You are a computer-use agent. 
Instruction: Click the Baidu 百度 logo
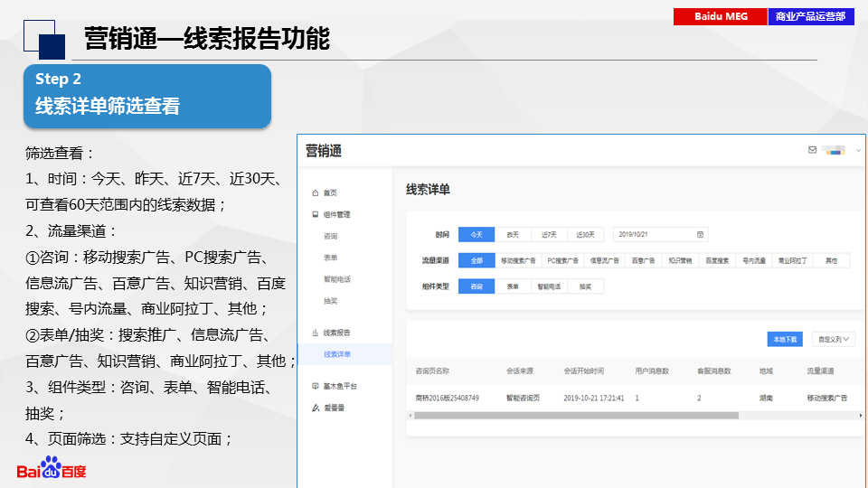point(52,468)
